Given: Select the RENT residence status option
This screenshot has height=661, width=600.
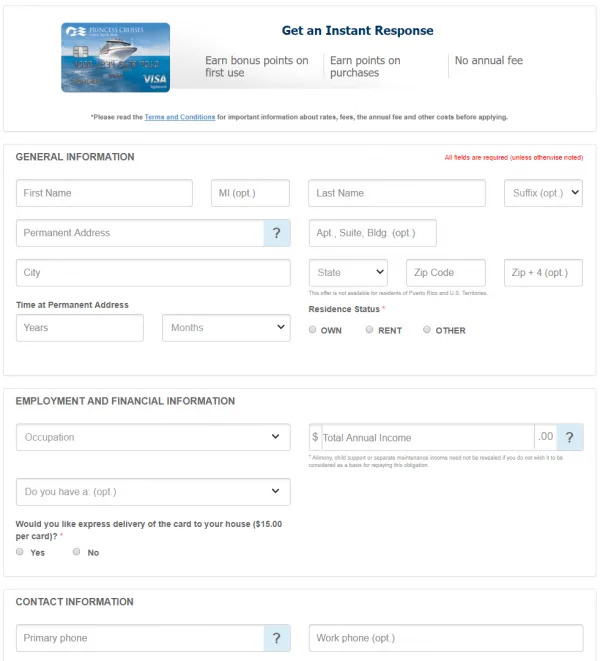Looking at the screenshot, I should [370, 330].
